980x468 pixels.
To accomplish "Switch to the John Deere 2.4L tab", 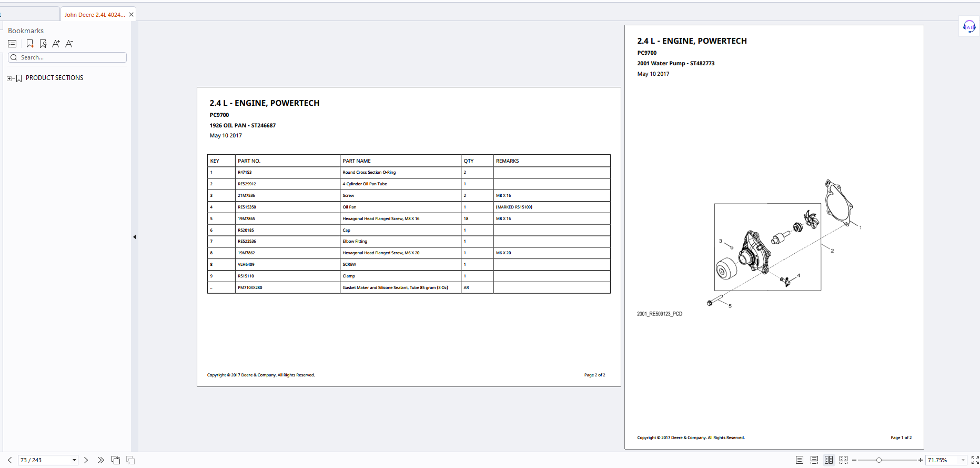I will (x=95, y=15).
